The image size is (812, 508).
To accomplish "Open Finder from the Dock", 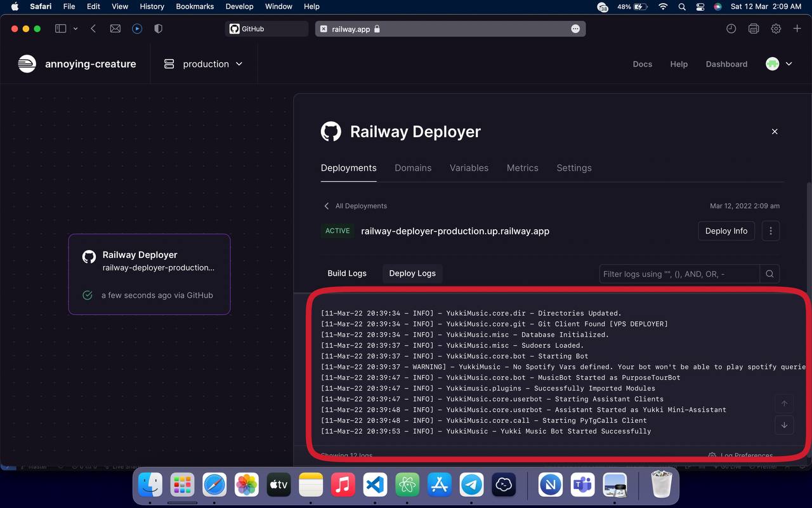I will point(150,485).
